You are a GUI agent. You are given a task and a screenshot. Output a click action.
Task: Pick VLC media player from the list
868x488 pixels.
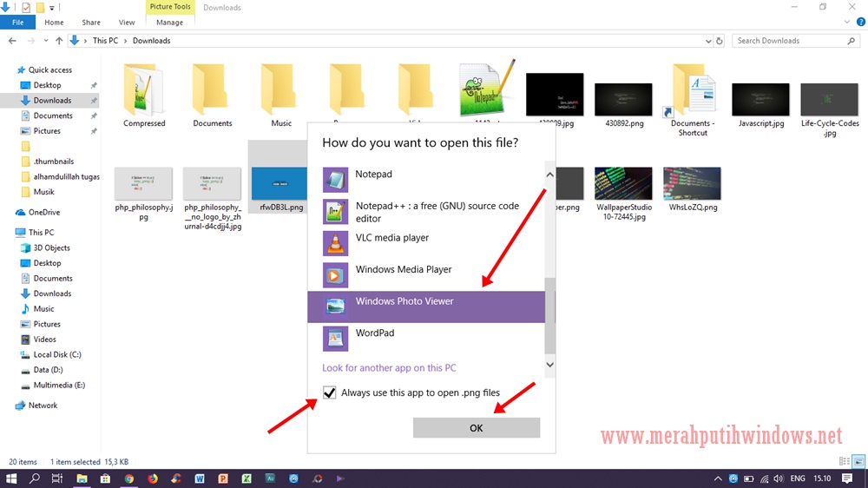[x=425, y=243]
